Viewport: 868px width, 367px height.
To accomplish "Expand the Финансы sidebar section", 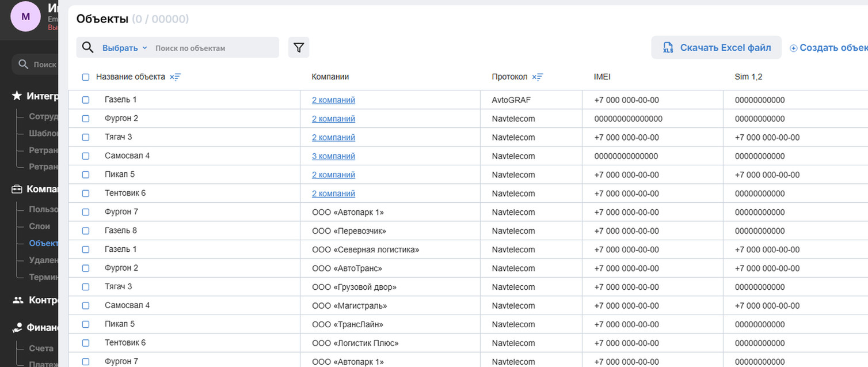I will click(x=36, y=328).
